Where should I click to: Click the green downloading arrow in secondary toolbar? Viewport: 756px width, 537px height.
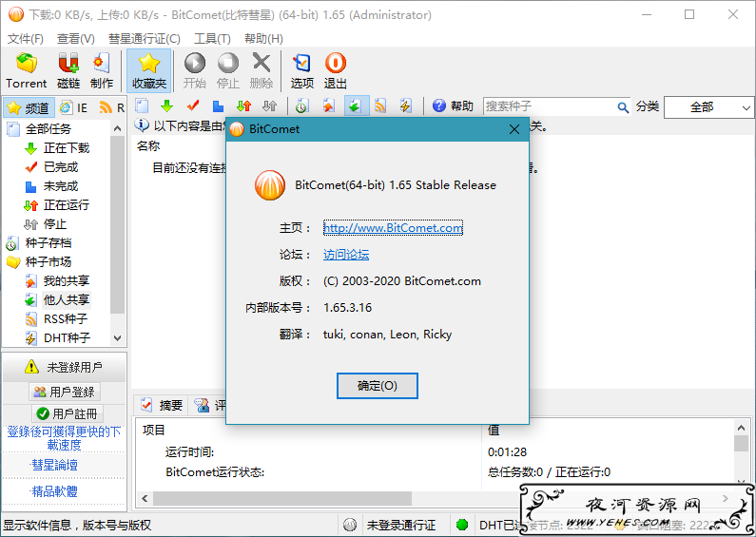166,105
